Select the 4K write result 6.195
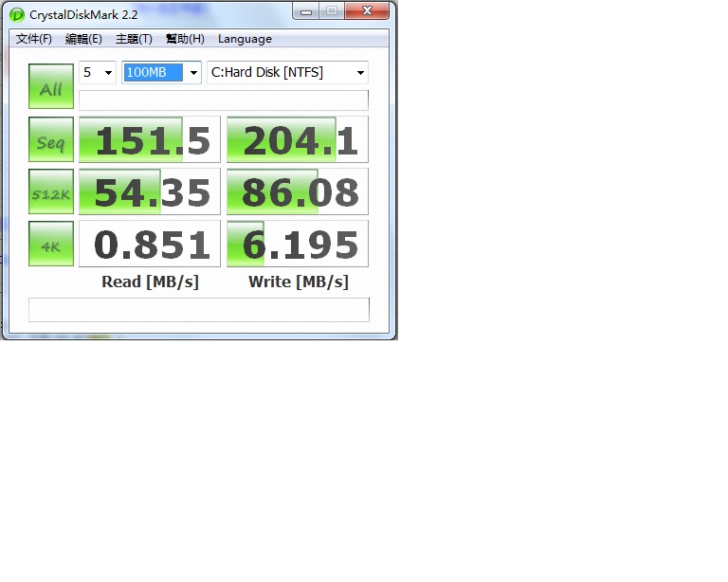728x582 pixels. click(x=297, y=244)
